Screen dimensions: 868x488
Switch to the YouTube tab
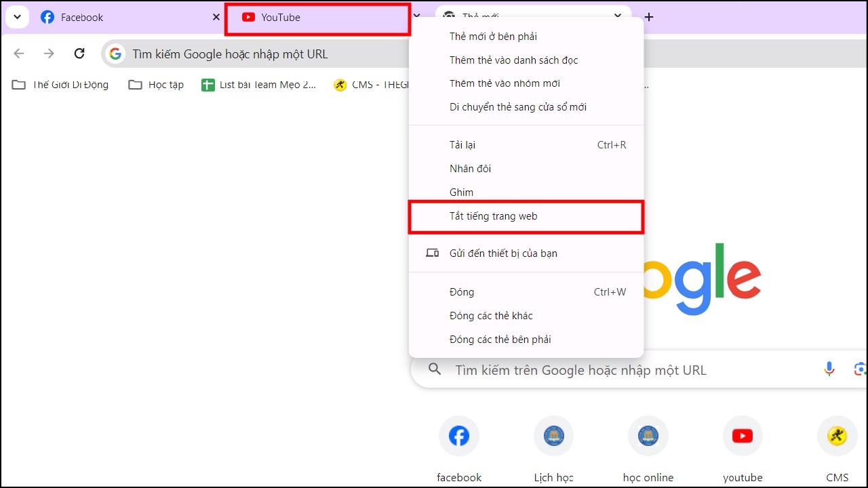click(317, 19)
